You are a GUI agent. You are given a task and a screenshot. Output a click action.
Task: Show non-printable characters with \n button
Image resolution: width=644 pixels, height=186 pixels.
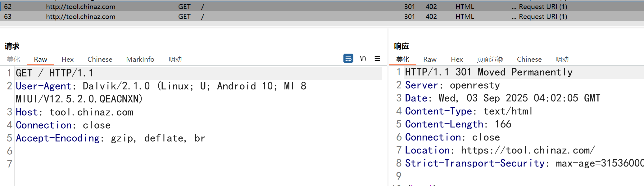tap(363, 58)
